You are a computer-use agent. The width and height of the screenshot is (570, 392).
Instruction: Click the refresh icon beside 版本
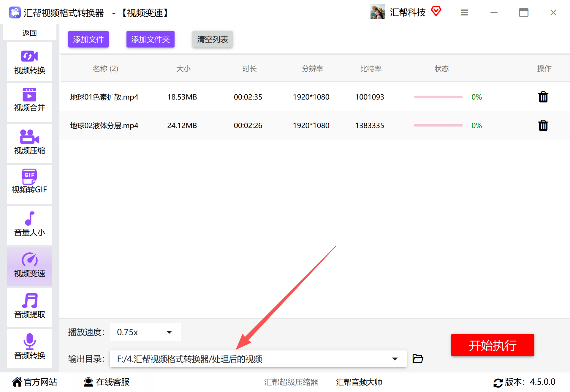498,382
